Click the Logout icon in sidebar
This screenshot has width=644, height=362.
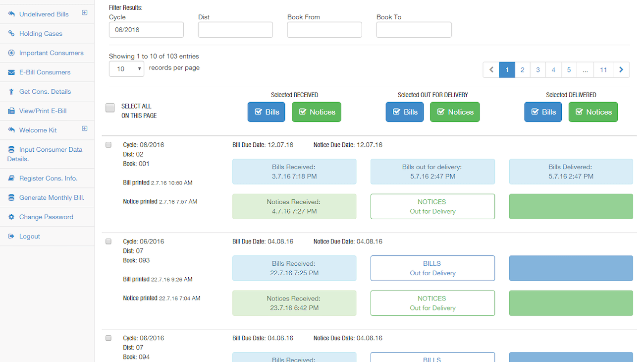pyautogui.click(x=11, y=237)
